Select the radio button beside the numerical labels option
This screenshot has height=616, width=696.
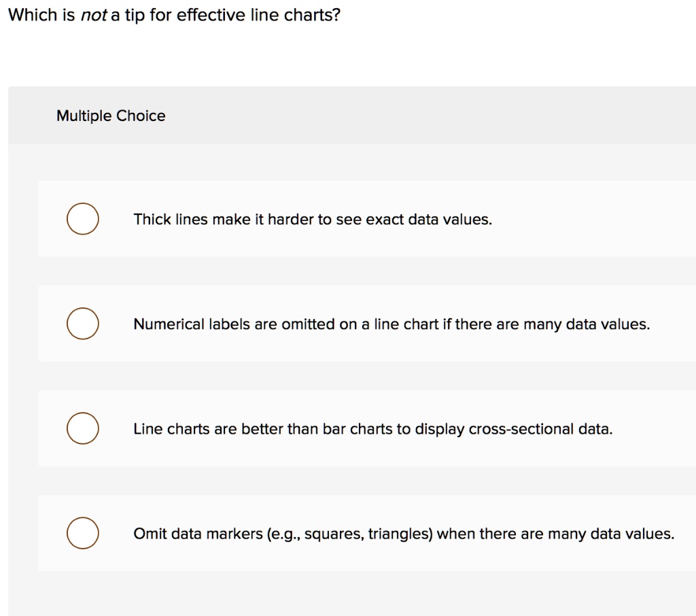pos(82,324)
